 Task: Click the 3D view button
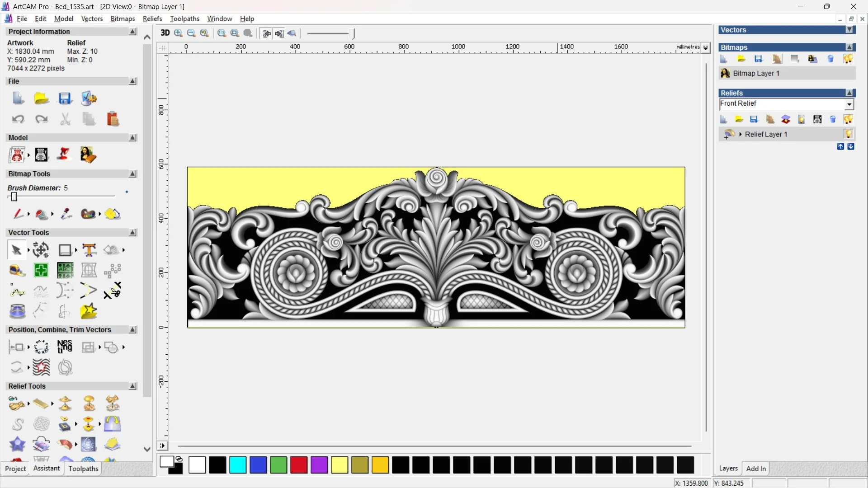(165, 33)
